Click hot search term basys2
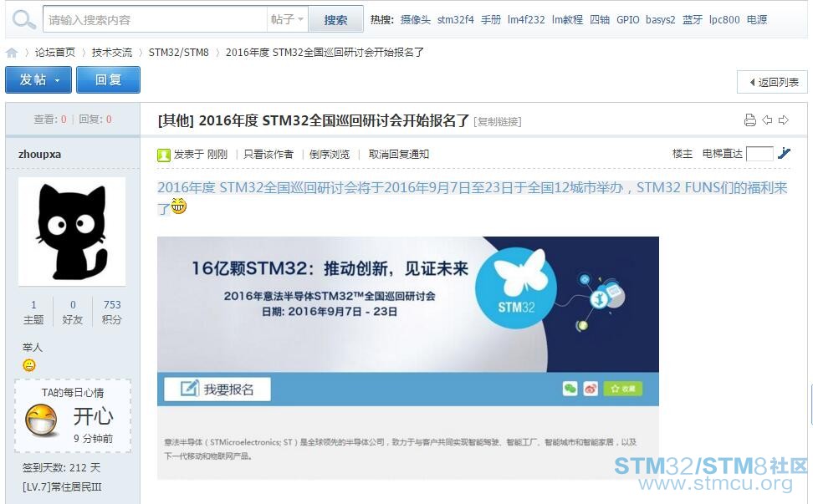813x504 pixels. point(661,20)
